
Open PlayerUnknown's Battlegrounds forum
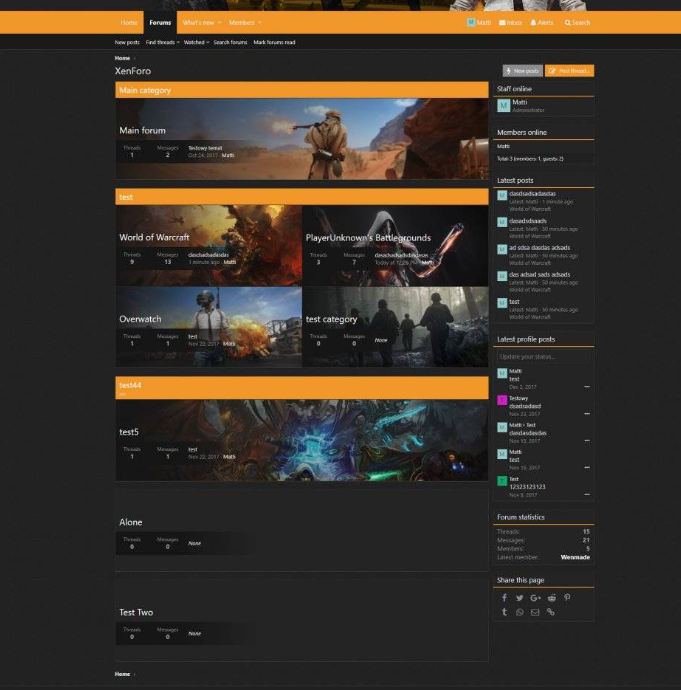tap(368, 238)
